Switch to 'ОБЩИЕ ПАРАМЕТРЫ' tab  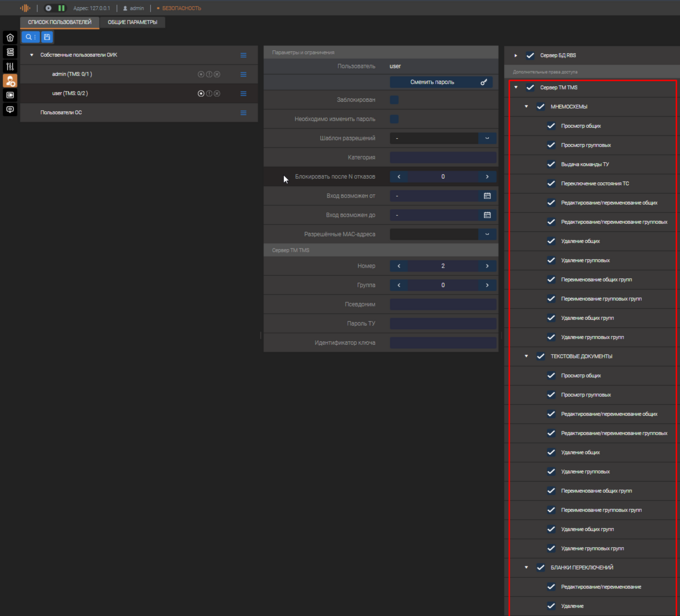(132, 22)
